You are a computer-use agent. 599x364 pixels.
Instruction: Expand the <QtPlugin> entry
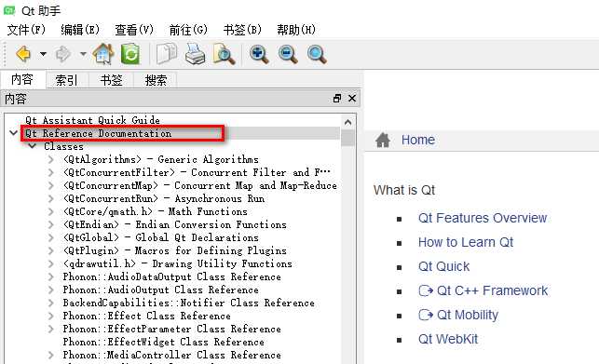51,250
